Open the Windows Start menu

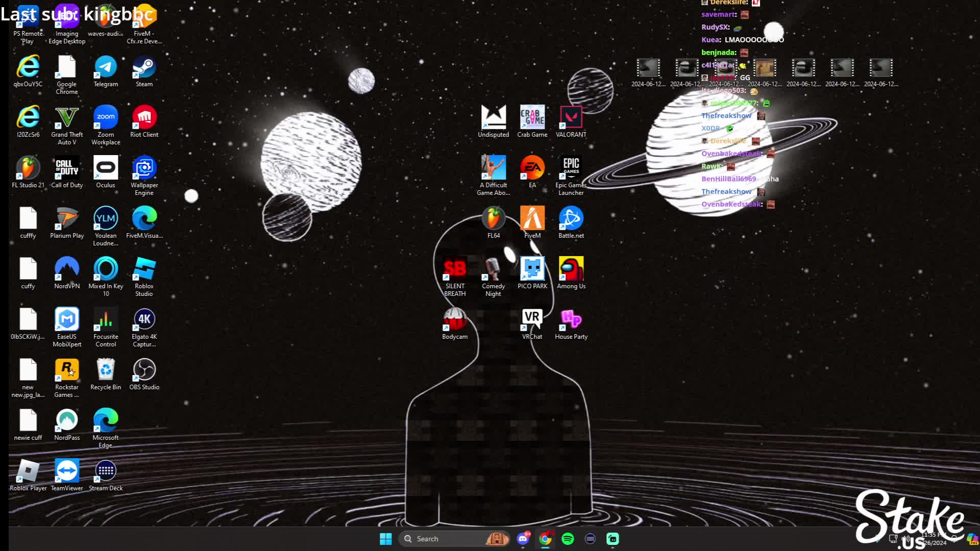(x=386, y=539)
